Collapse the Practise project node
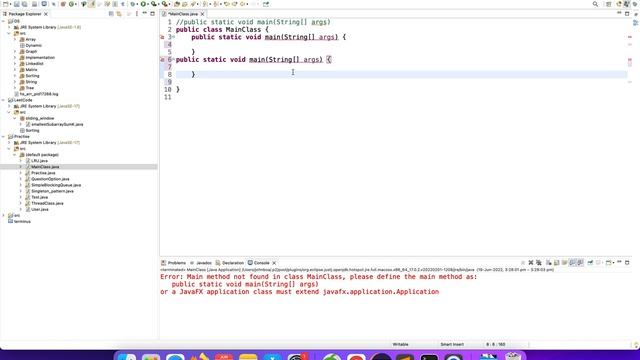Viewport: 640px width, 360px height. 4,137
